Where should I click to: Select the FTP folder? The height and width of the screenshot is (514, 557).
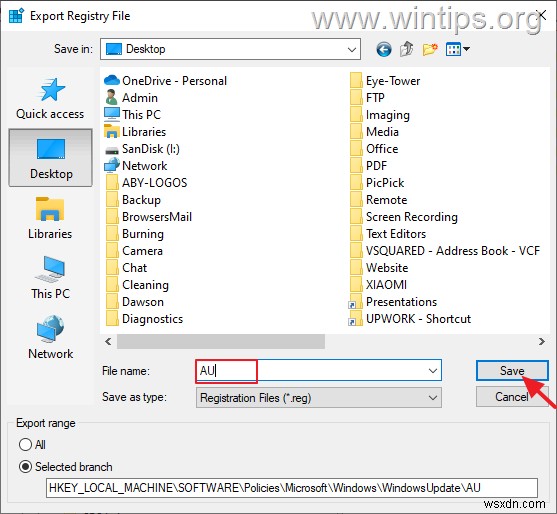pyautogui.click(x=367, y=98)
